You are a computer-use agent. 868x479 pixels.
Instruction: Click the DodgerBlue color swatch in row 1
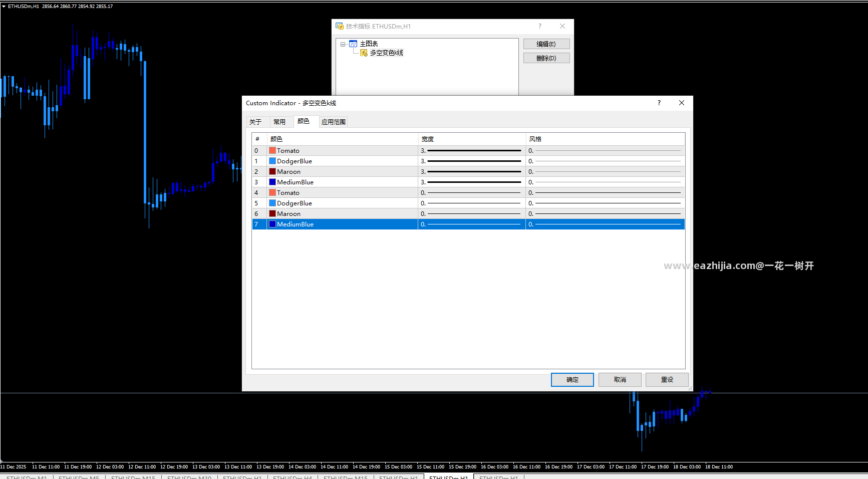272,161
